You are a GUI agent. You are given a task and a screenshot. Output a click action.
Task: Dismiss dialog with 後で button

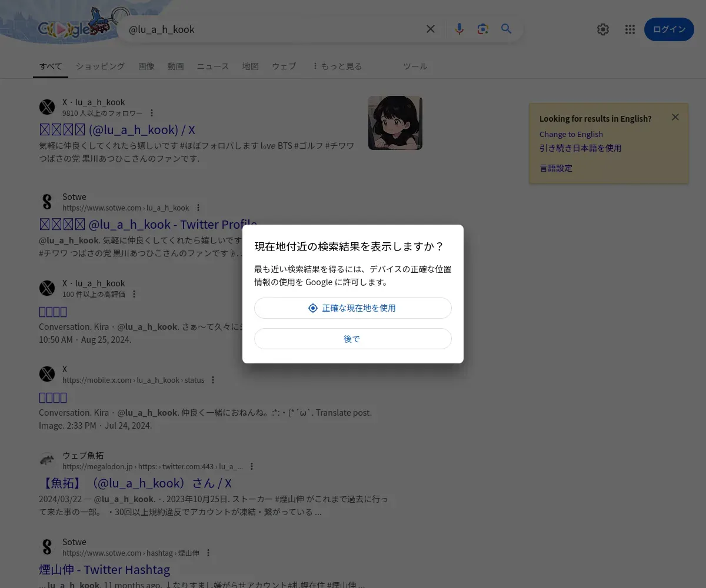click(353, 339)
